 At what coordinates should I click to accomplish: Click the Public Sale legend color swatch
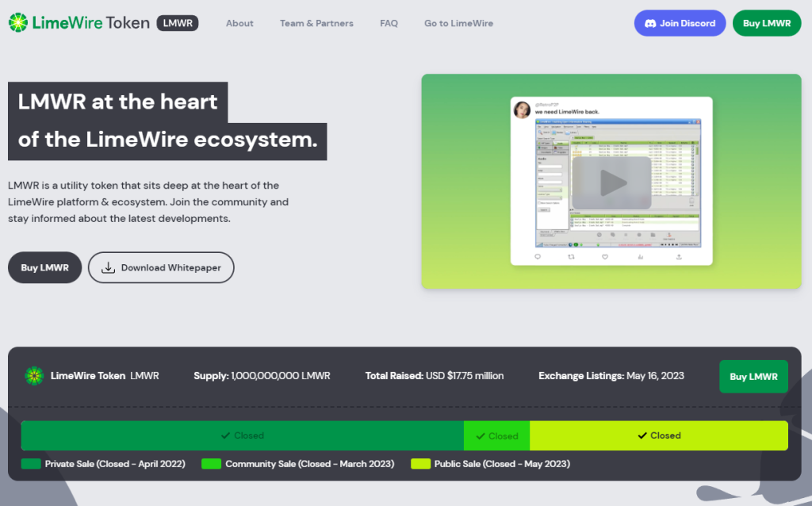point(420,463)
